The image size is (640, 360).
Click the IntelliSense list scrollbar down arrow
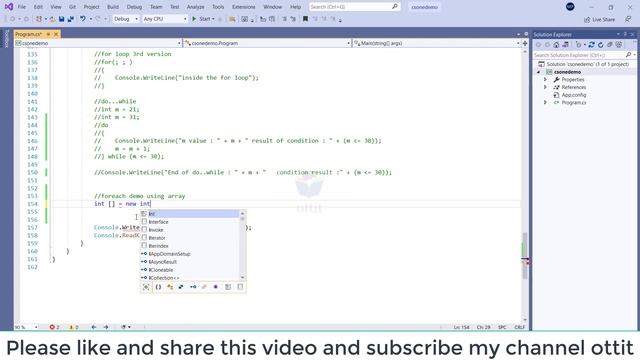pos(242,278)
